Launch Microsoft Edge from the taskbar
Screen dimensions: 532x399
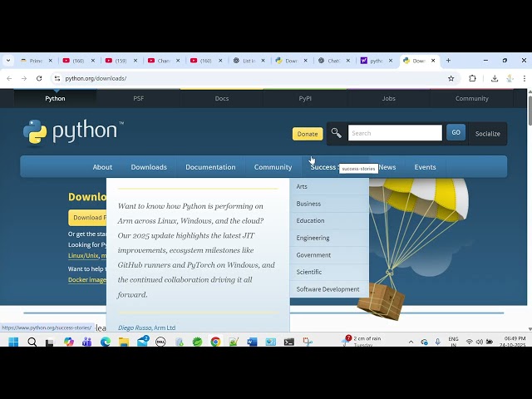point(106,342)
